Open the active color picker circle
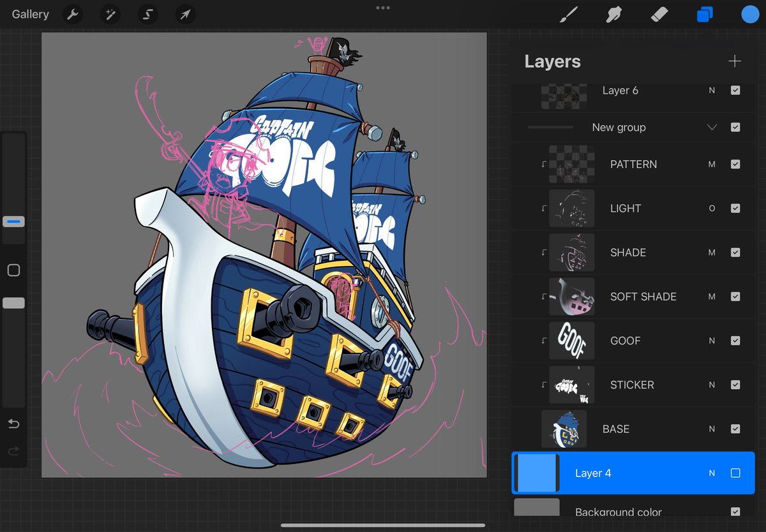 (749, 14)
